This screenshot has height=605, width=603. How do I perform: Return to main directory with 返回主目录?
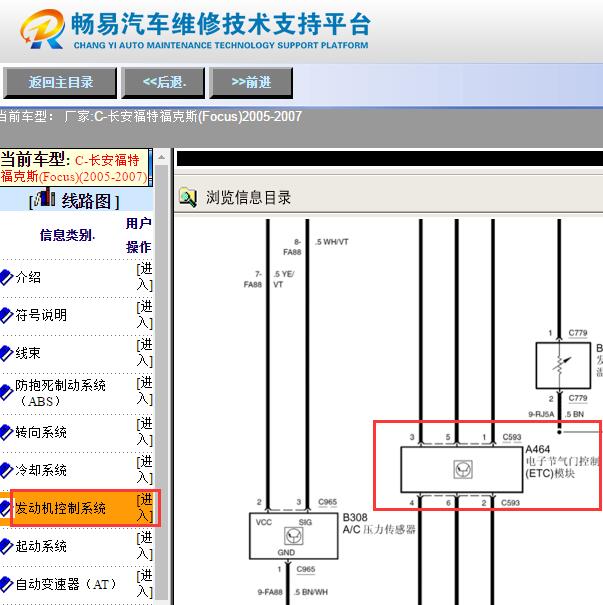pos(60,82)
